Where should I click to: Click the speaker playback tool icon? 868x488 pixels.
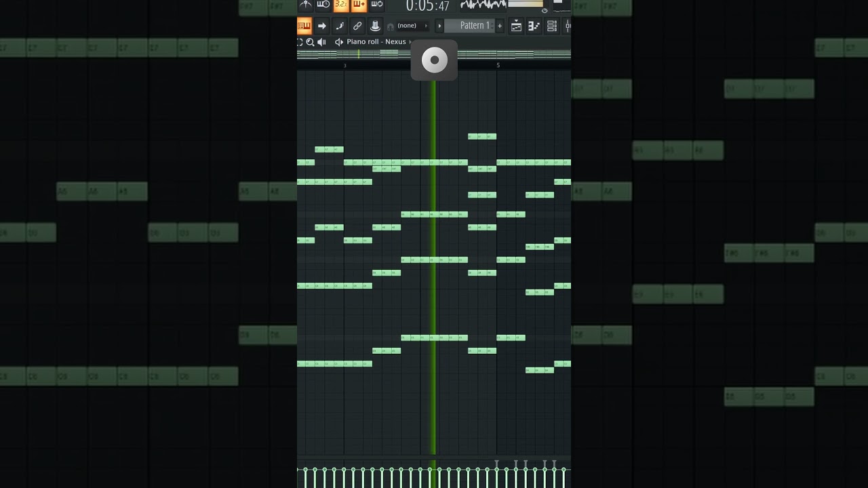(x=321, y=42)
